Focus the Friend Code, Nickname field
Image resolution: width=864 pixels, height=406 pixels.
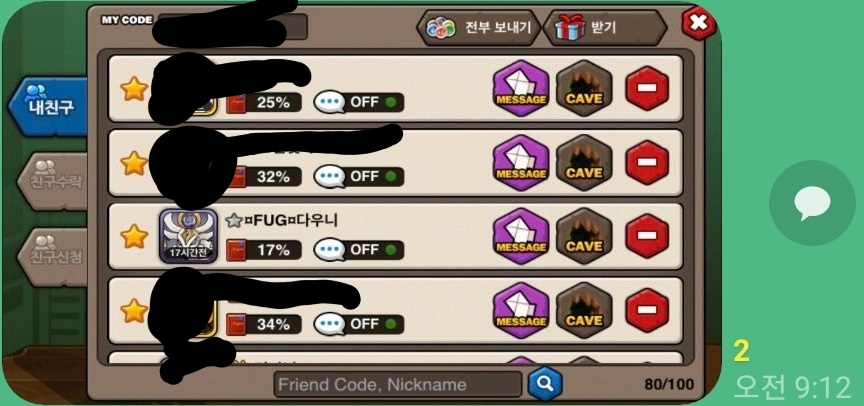[x=398, y=384]
